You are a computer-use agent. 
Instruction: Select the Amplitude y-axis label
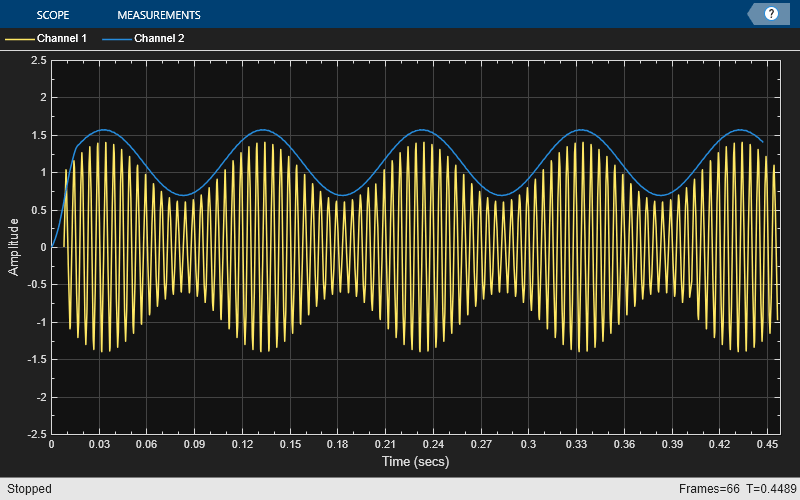coord(13,247)
